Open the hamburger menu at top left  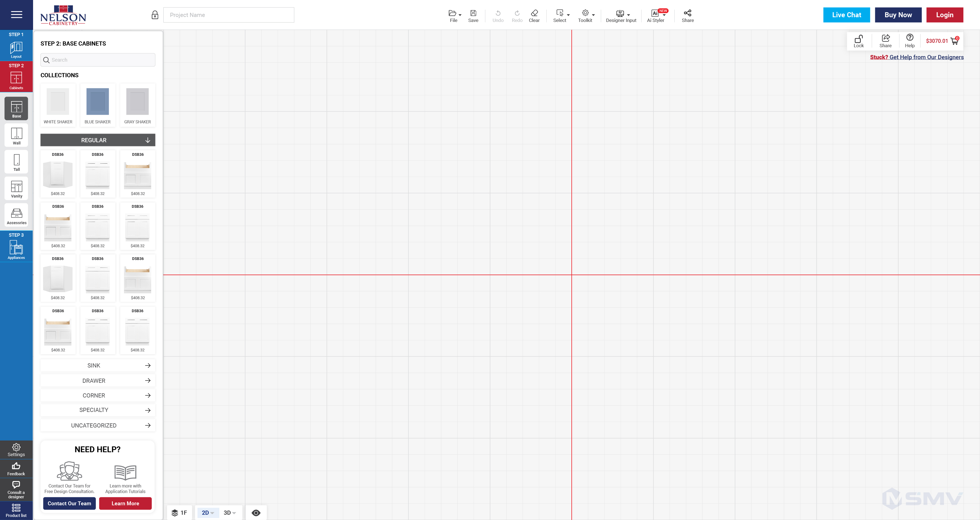click(x=16, y=14)
